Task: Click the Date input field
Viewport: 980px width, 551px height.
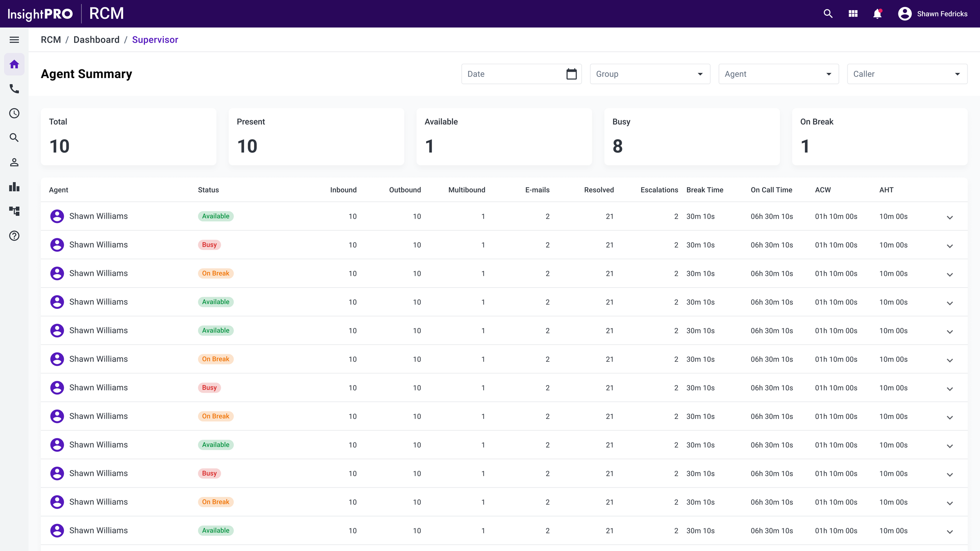Action: point(514,74)
